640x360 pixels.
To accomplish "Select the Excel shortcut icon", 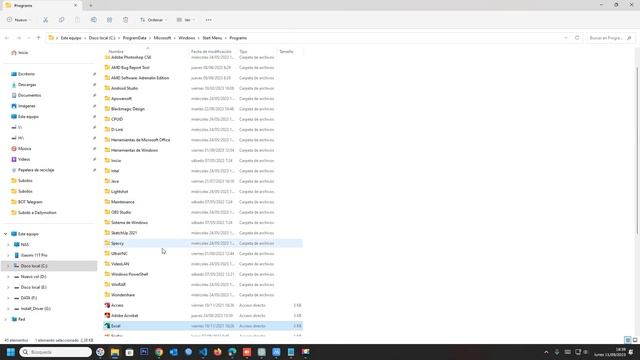I will [x=107, y=326].
